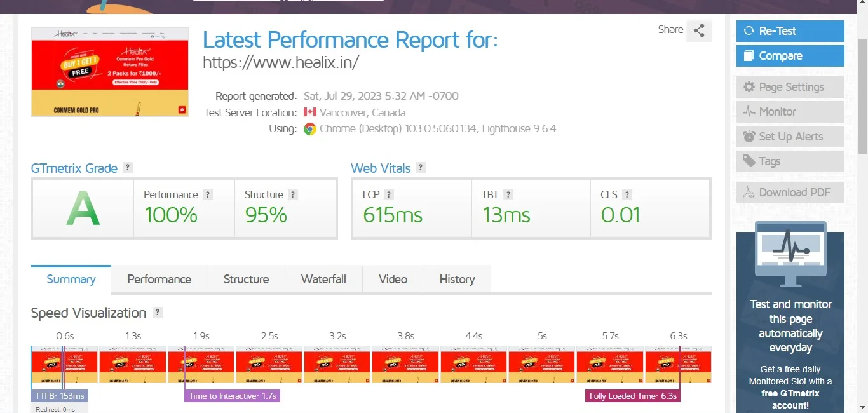Image resolution: width=868 pixels, height=413 pixels.
Task: Click the 13ms TBT value
Action: (506, 215)
